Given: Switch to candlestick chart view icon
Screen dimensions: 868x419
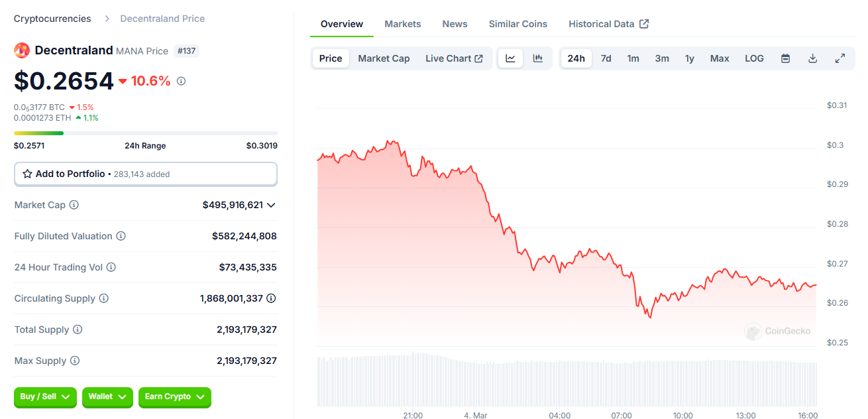Looking at the screenshot, I should pyautogui.click(x=538, y=58).
